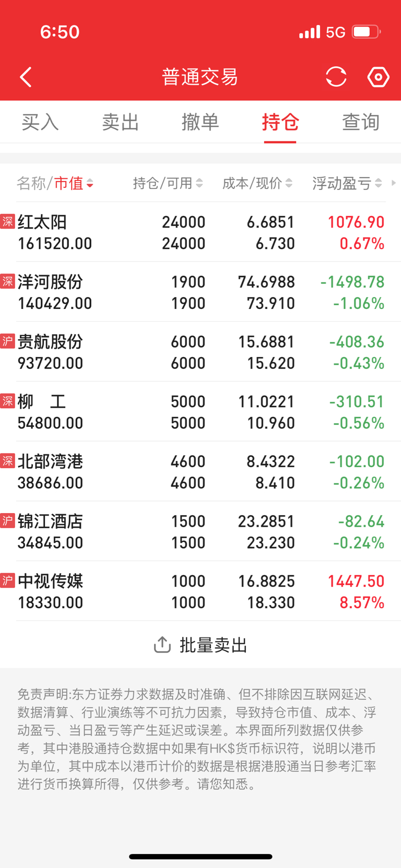Select the 洋河股份 holding row
Viewport: 401px width, 868px height.
click(200, 292)
